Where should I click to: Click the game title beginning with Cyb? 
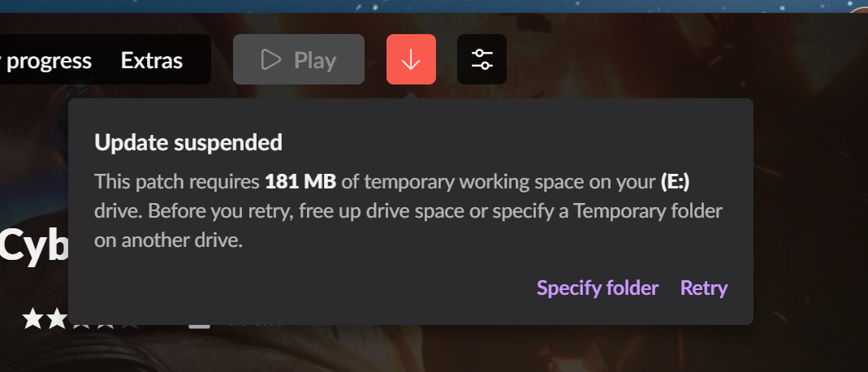[x=33, y=246]
